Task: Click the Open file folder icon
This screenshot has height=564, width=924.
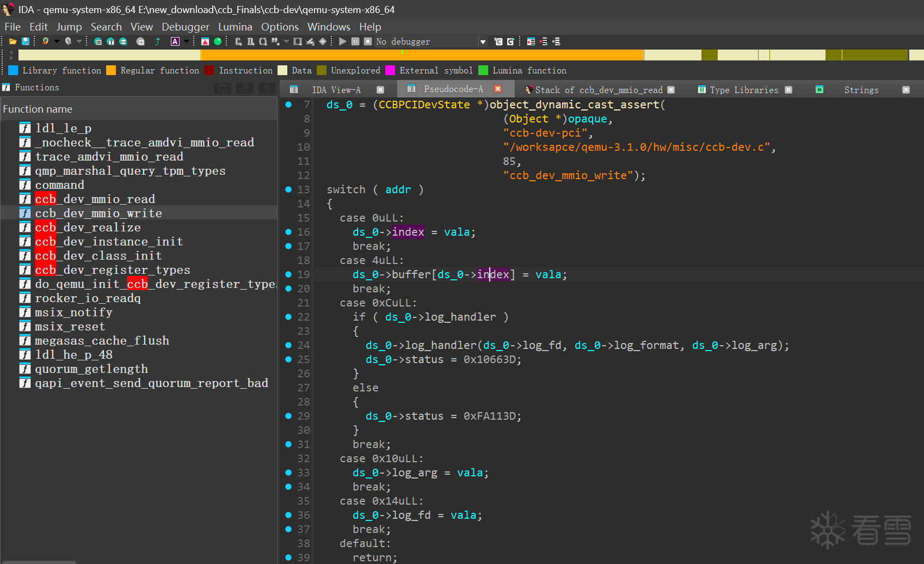Action: point(13,41)
